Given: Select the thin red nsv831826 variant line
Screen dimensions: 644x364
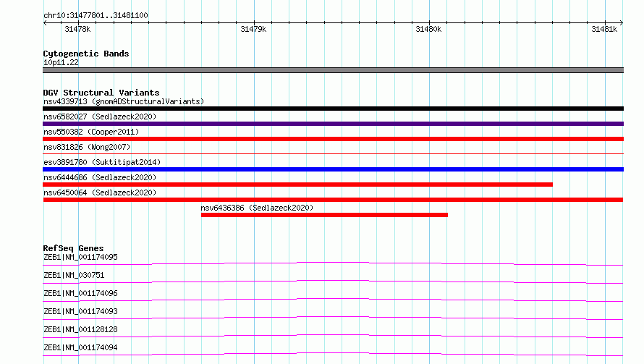Looking at the screenshot, I should coord(333,153).
